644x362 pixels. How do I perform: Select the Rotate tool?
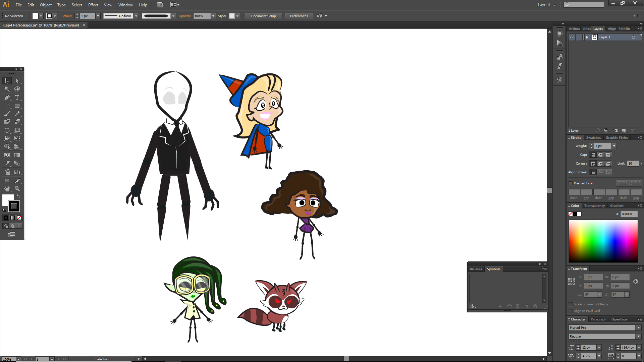(7, 130)
